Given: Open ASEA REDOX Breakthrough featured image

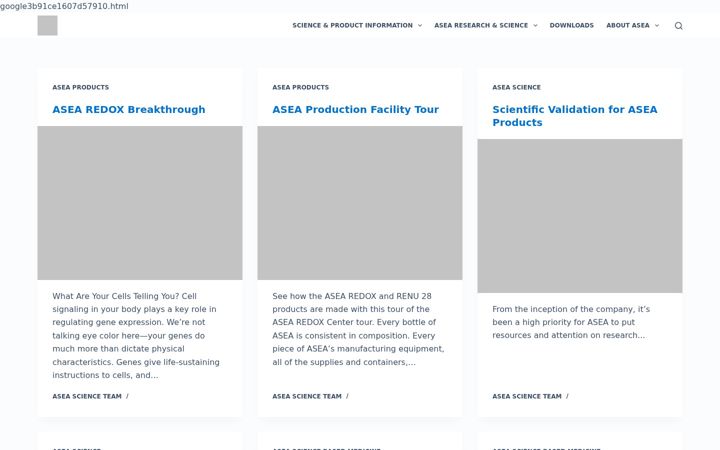Looking at the screenshot, I should coord(140,203).
